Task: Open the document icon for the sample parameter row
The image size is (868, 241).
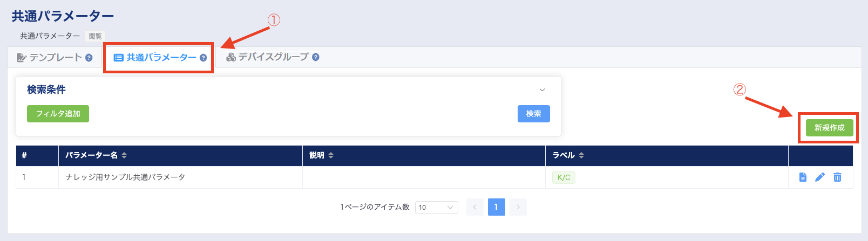Action: [803, 177]
